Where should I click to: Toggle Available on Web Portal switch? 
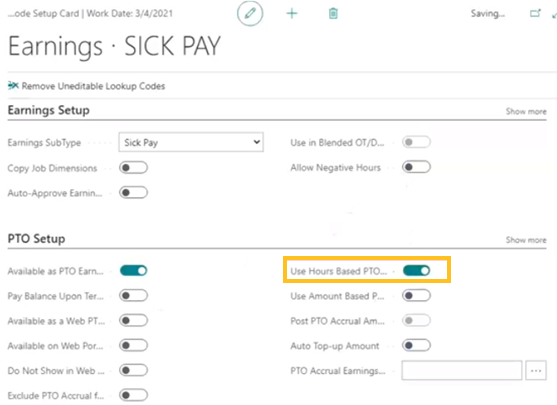133,345
